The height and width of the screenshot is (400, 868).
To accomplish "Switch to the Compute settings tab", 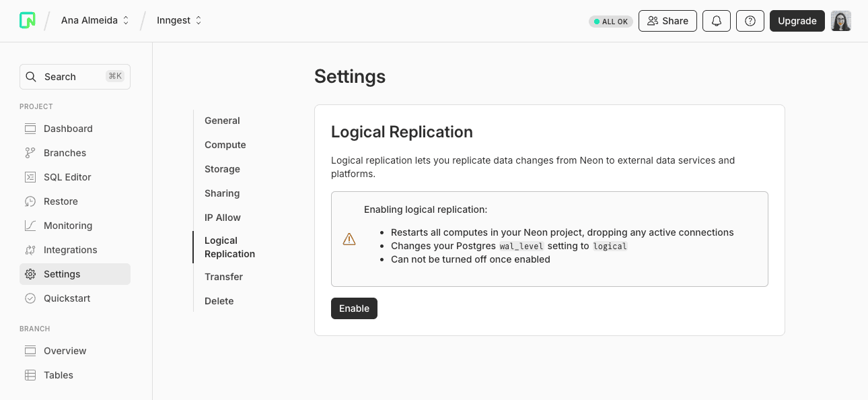I will click(x=225, y=145).
